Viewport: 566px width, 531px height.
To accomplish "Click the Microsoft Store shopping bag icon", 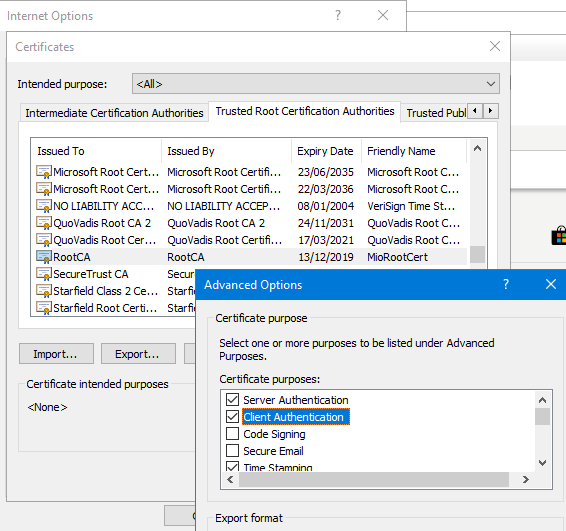I will [559, 236].
